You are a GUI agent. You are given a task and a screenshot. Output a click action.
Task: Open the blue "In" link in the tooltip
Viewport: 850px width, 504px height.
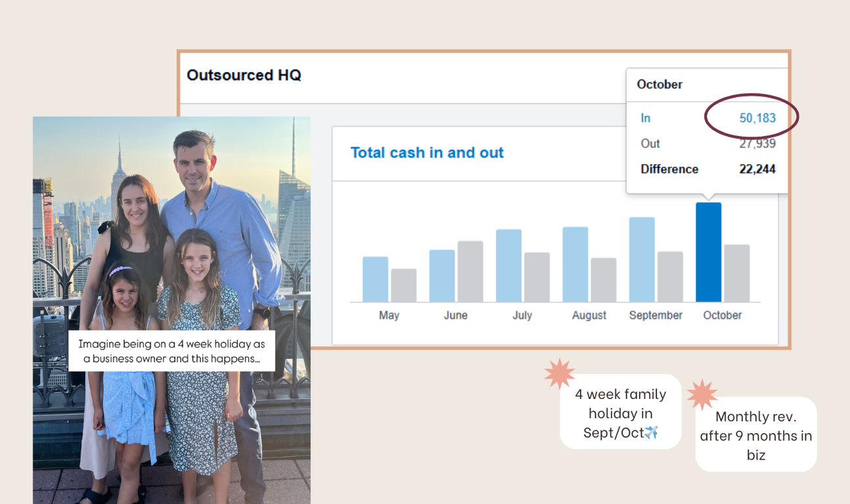(x=646, y=118)
